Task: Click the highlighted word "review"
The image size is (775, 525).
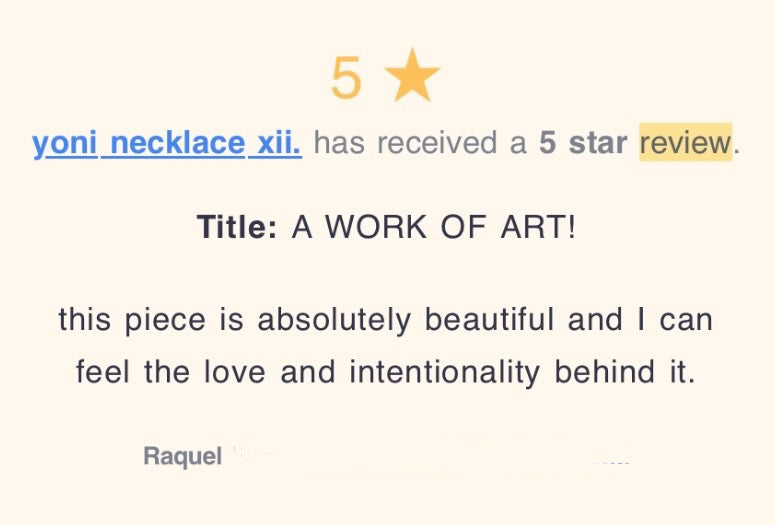Action: point(686,143)
